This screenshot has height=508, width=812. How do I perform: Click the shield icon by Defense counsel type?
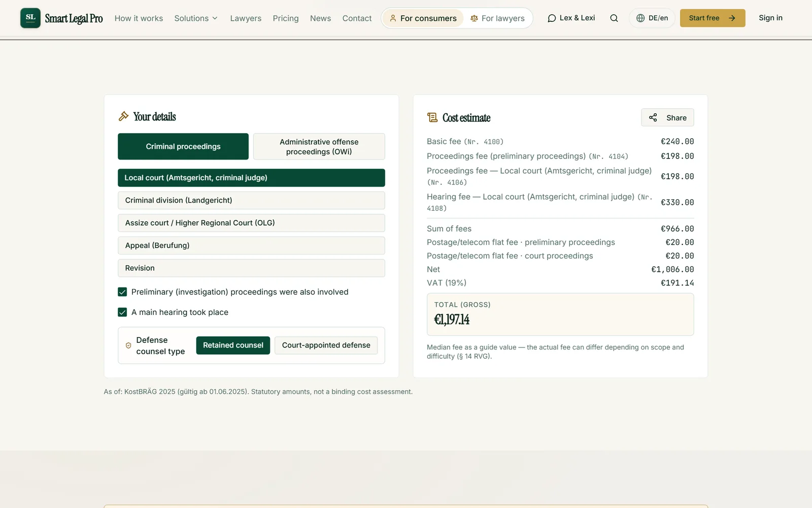point(128,345)
